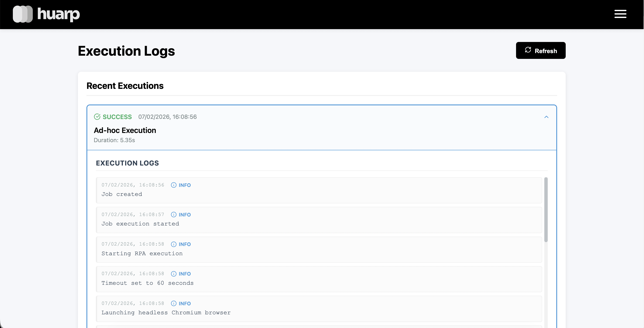The image size is (644, 328).
Task: Click the Ad-hoc Execution title
Action: [x=125, y=130]
